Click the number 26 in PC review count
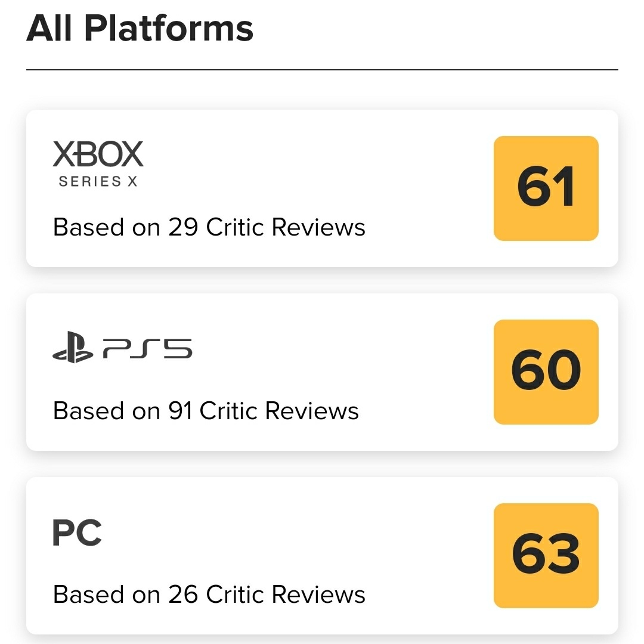Viewport: 644px width, 644px height. [183, 595]
